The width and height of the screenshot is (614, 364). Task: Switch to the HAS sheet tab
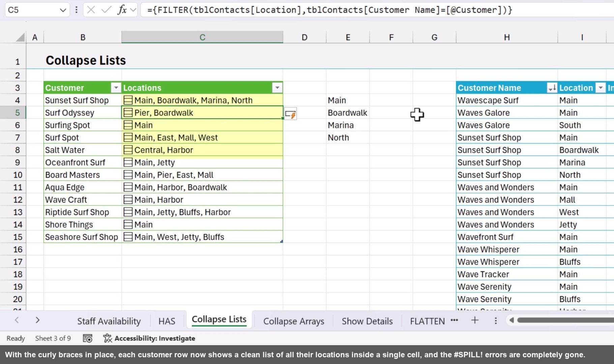167,321
